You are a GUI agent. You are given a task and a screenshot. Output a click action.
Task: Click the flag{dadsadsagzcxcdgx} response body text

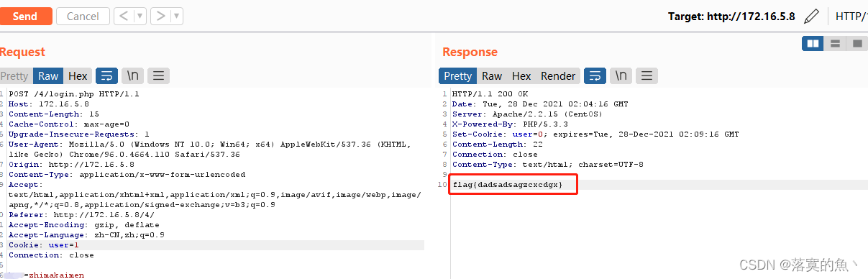[x=508, y=186]
